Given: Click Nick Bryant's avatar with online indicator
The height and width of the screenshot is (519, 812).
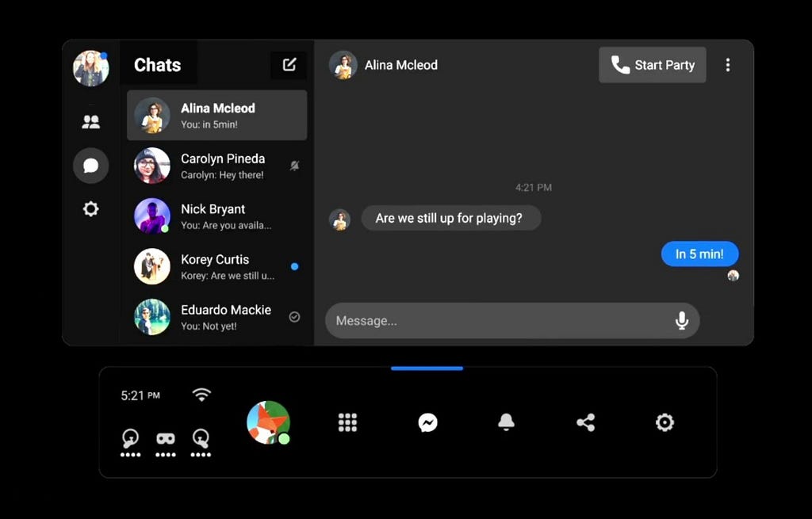Looking at the screenshot, I should click(152, 216).
